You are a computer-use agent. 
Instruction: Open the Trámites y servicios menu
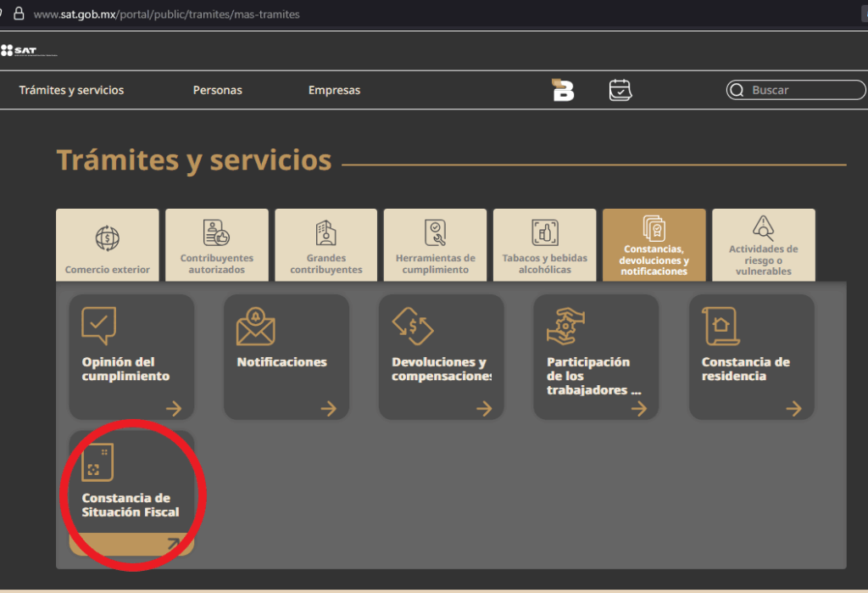point(71,90)
